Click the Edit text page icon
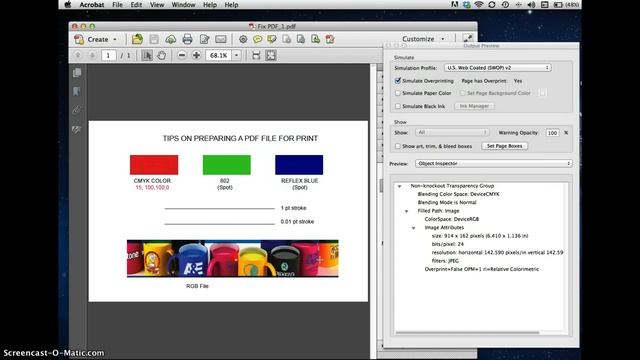 pyautogui.click(x=204, y=39)
